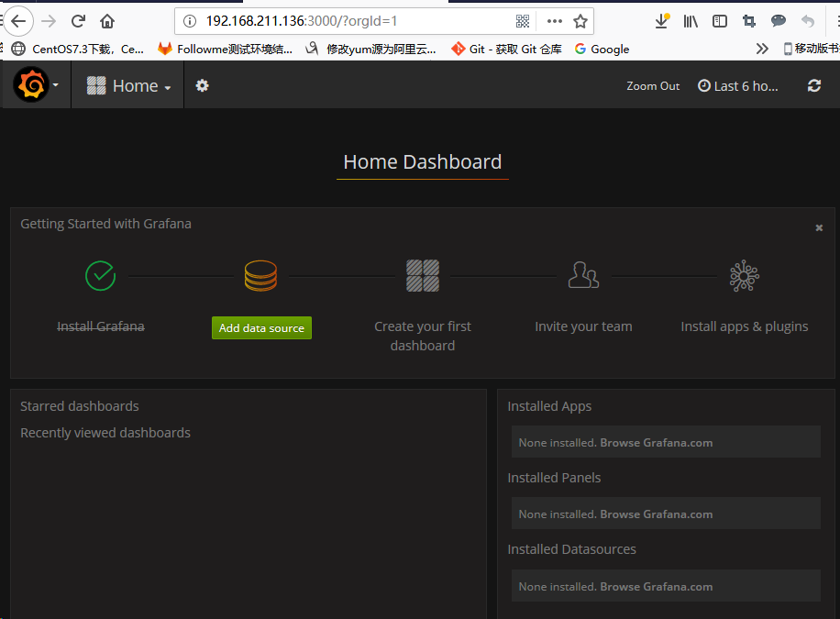Click the struck-through Install Grafana label
Screen dimensions: 840x619
pos(101,326)
